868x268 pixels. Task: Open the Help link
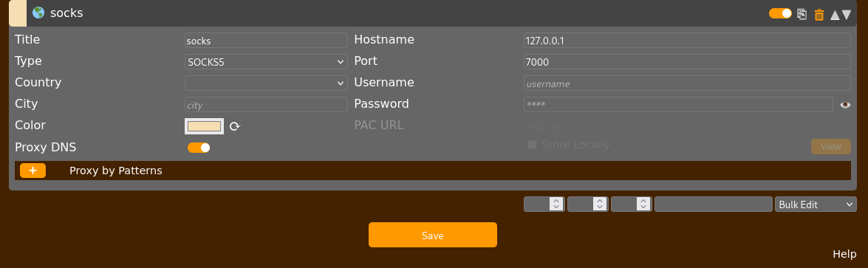click(844, 254)
